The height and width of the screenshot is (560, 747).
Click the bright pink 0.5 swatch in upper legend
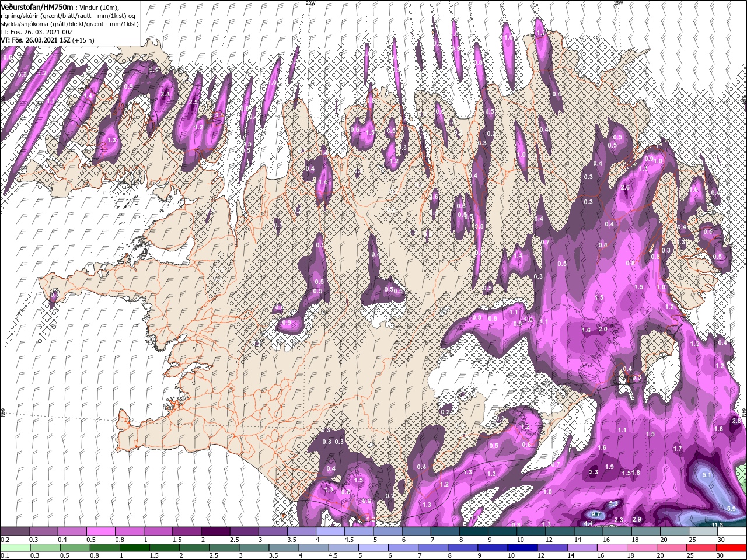(x=100, y=531)
